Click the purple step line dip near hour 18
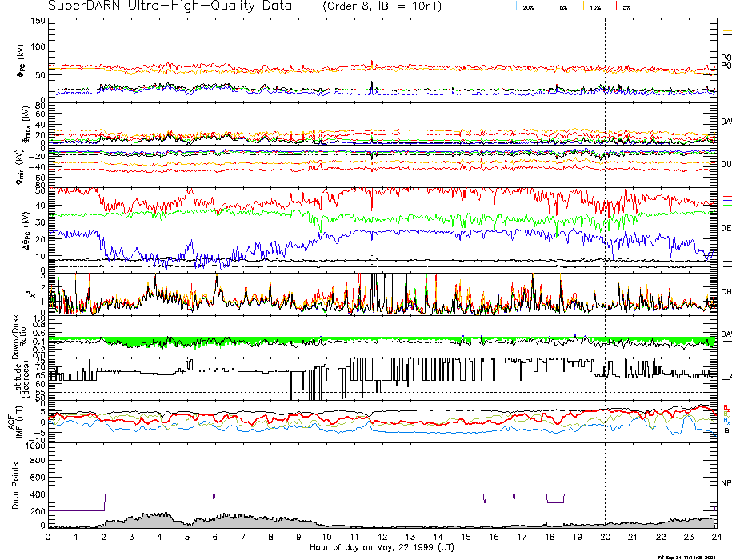732x560 pixels. (x=554, y=502)
